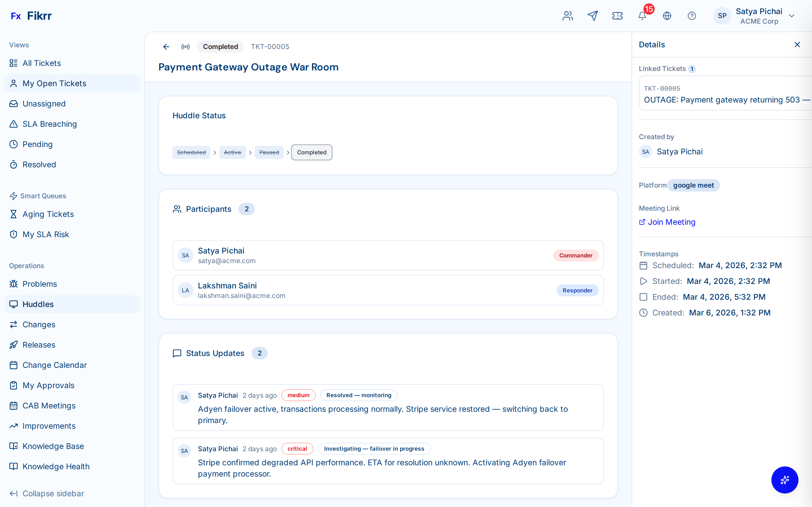The image size is (812, 507).
Task: Open the help menu
Action: [x=692, y=16]
